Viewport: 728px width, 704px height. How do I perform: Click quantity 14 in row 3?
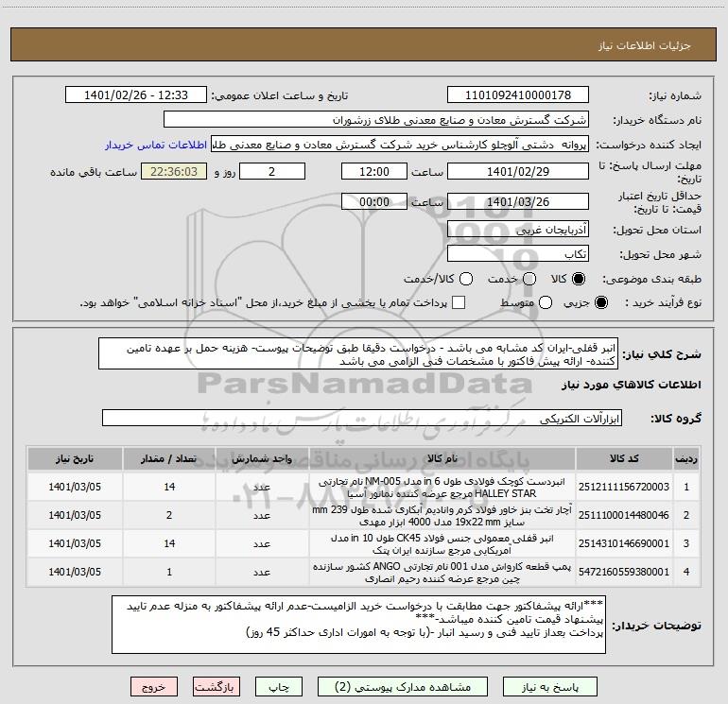tap(169, 543)
